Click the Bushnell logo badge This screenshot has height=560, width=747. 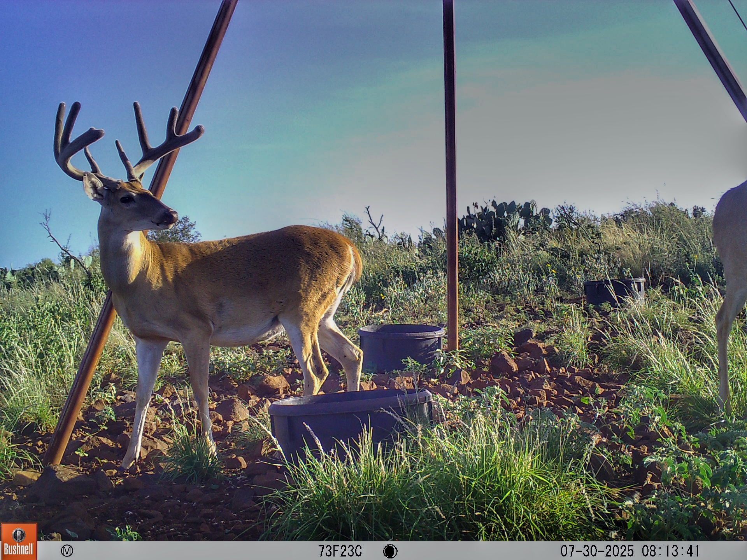[x=19, y=541]
